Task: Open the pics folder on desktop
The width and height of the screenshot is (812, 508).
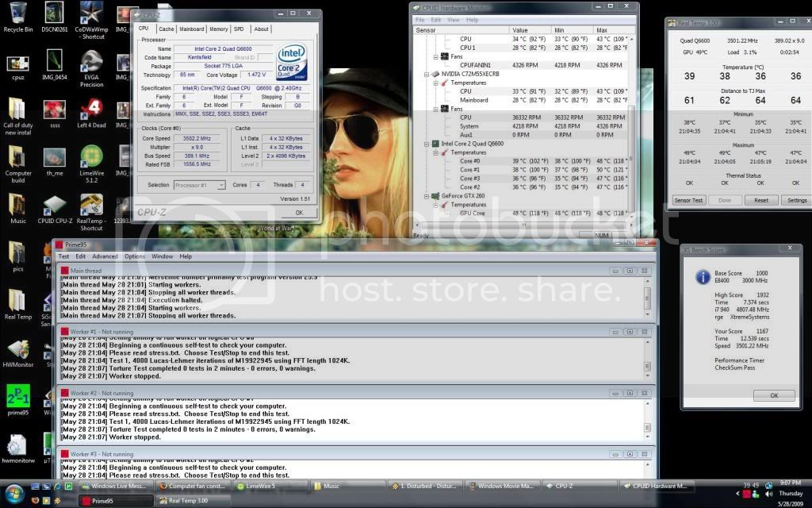Action: coord(18,256)
